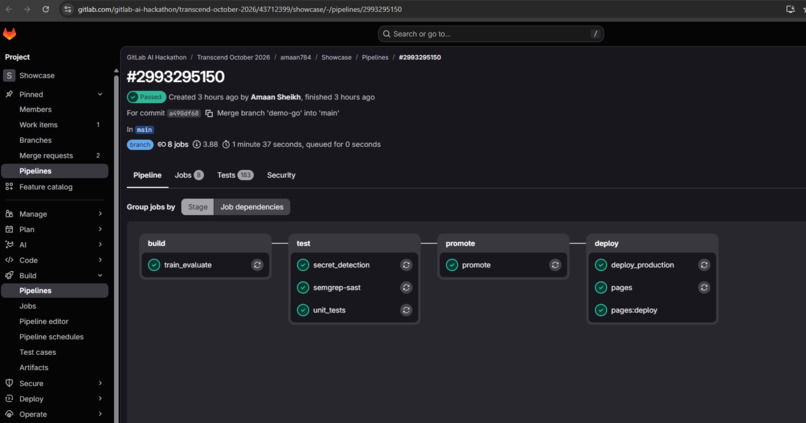Viewport: 806px width, 423px height.
Task: Click the install app icon in the address bar
Action: click(791, 9)
